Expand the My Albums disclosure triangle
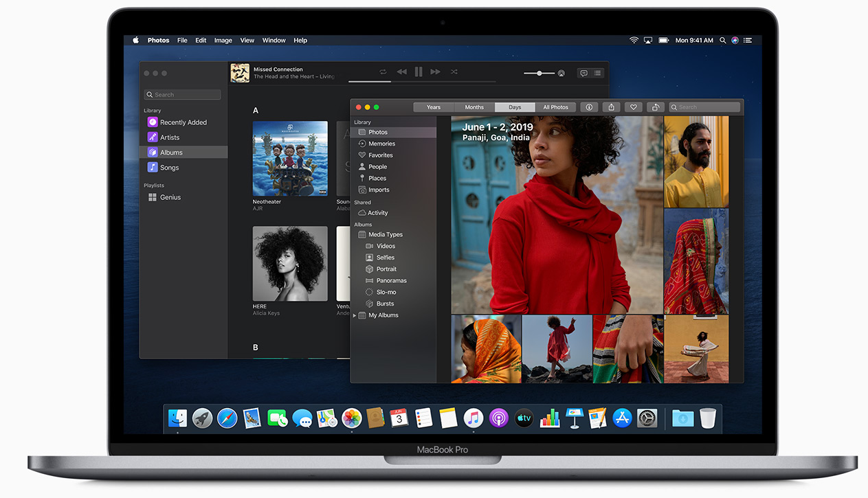The height and width of the screenshot is (498, 868). 355,315
